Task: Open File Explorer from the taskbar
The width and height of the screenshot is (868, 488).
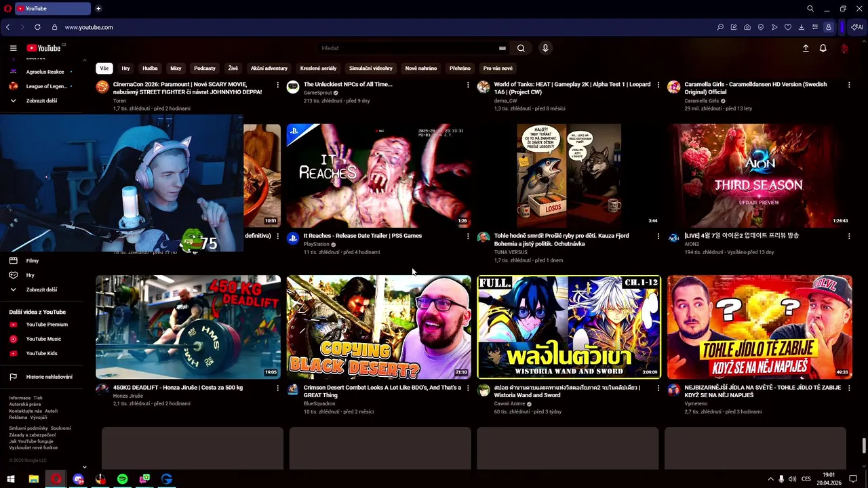Action: coord(33,479)
